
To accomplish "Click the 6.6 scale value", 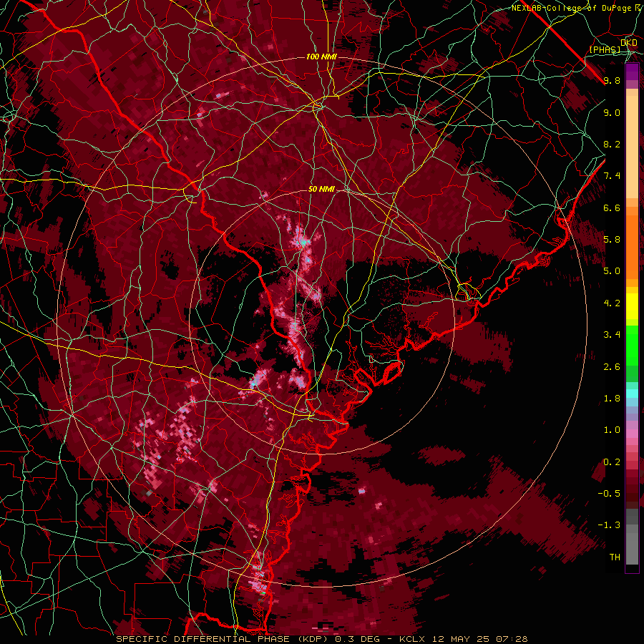I will [x=612, y=208].
